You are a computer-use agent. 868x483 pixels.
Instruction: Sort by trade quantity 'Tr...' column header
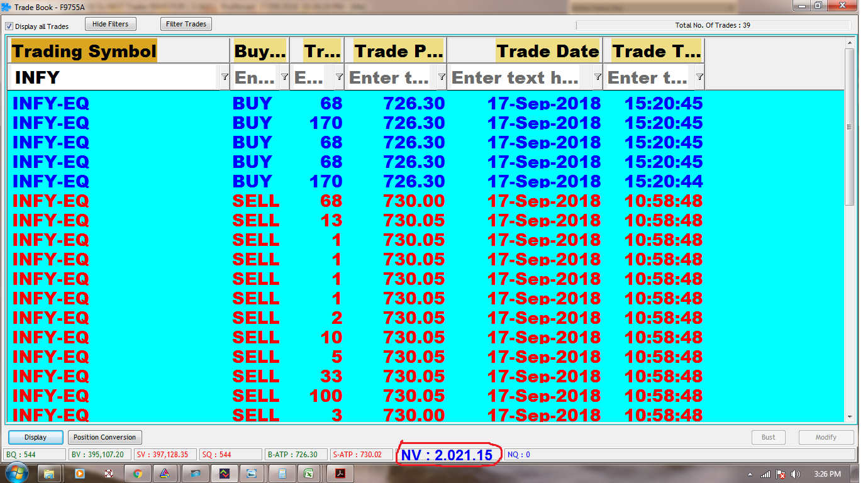(317, 51)
